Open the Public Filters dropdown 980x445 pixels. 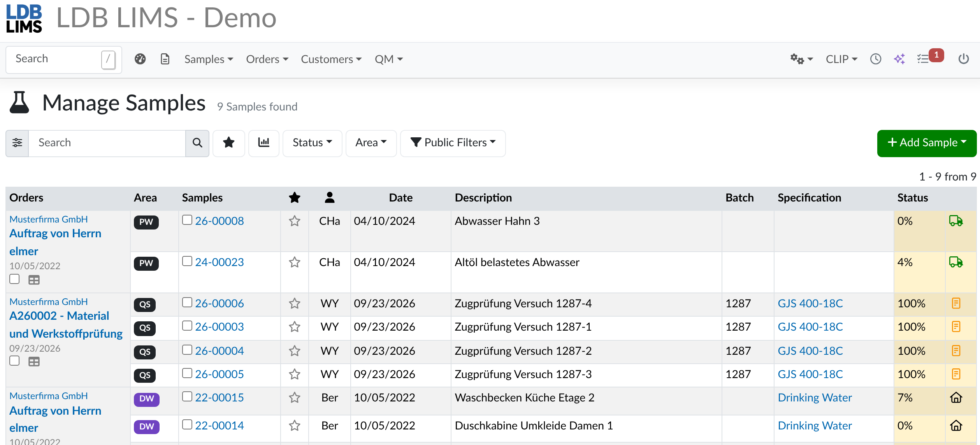click(453, 143)
